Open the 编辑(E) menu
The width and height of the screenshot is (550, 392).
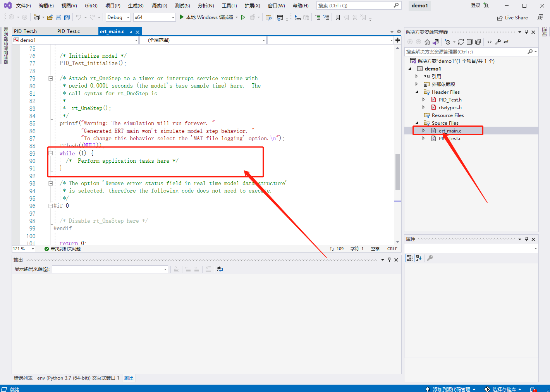pyautogui.click(x=46, y=6)
